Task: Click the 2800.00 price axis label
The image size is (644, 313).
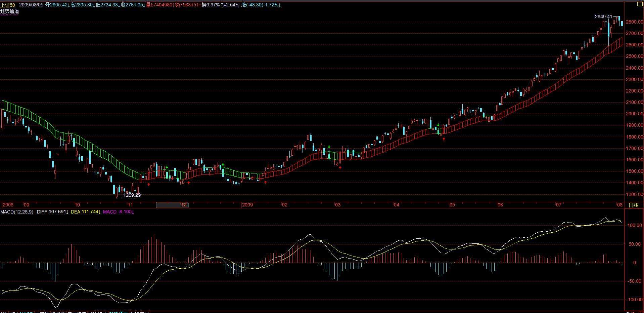Action: (635, 22)
